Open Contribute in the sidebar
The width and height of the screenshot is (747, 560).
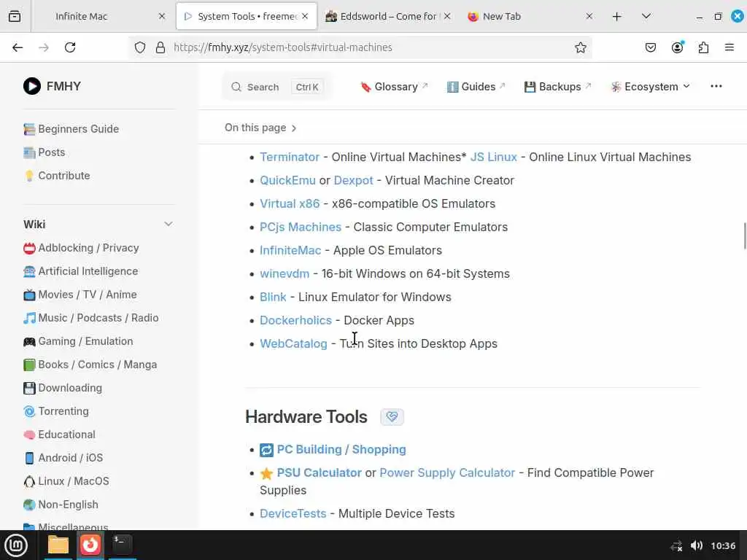pos(57,176)
